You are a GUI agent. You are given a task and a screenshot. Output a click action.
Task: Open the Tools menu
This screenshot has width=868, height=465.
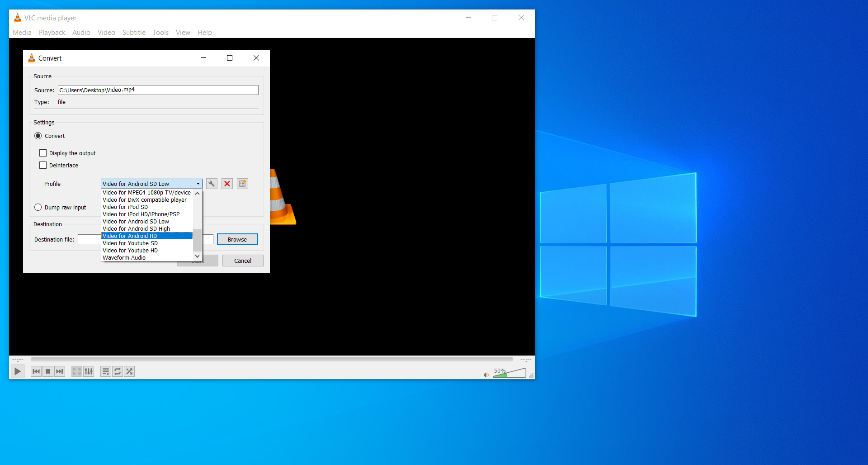(160, 33)
